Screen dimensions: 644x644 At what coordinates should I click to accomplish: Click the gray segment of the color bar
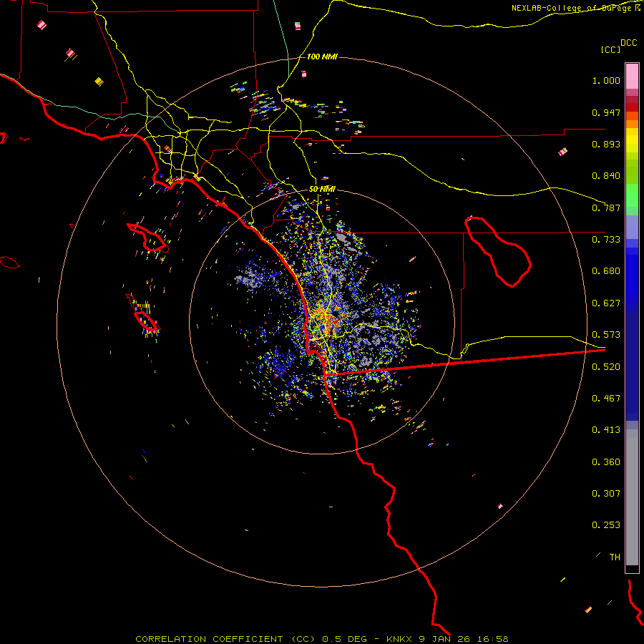click(632, 497)
